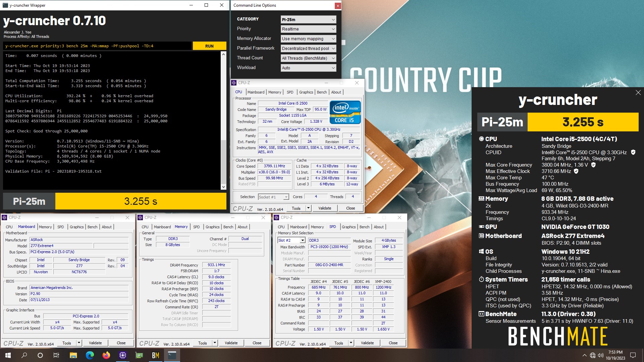
Task: Click the System Timers clock icon
Action: click(x=481, y=279)
